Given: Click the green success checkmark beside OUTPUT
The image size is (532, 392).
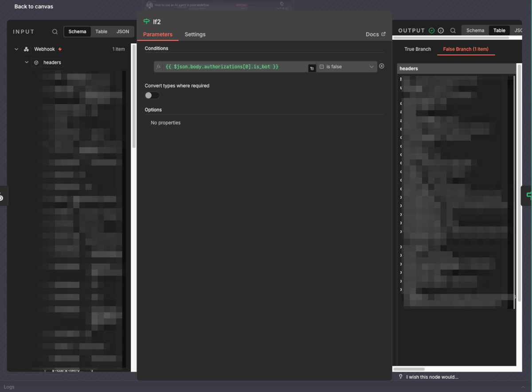Looking at the screenshot, I should pos(432,31).
